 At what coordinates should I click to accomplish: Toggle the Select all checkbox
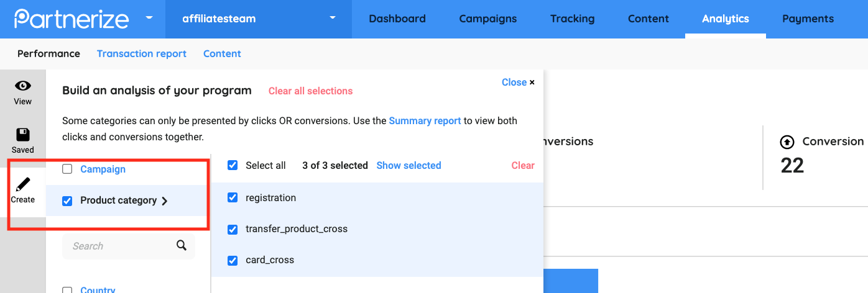233,166
